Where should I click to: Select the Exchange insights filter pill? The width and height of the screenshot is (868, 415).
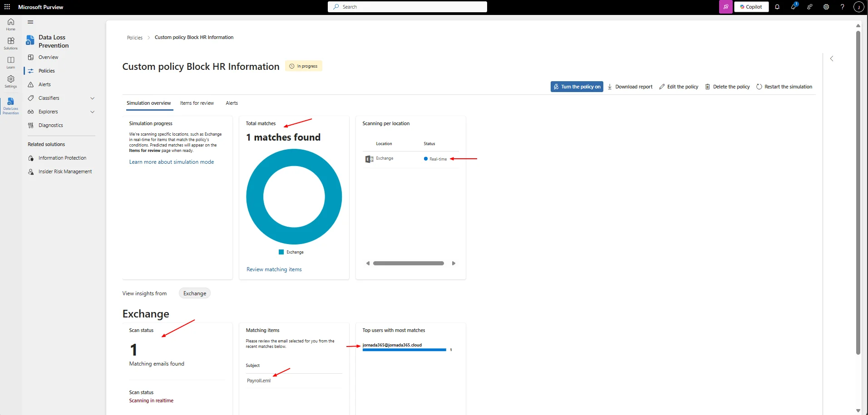point(195,293)
